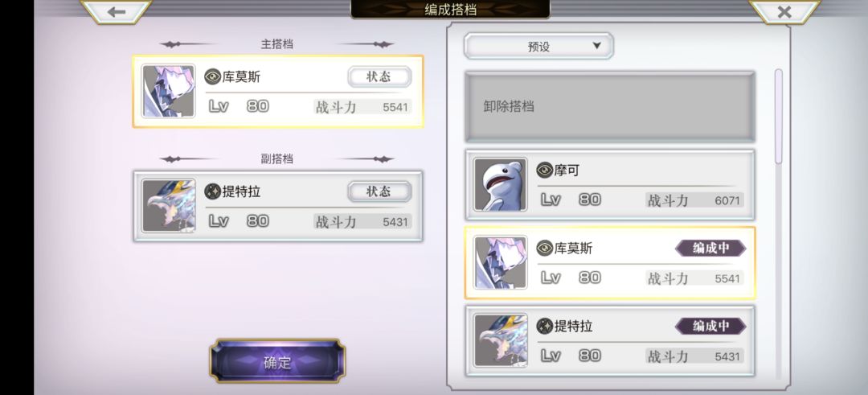Toggle the 编成中 badge on 库莫斯

(710, 249)
